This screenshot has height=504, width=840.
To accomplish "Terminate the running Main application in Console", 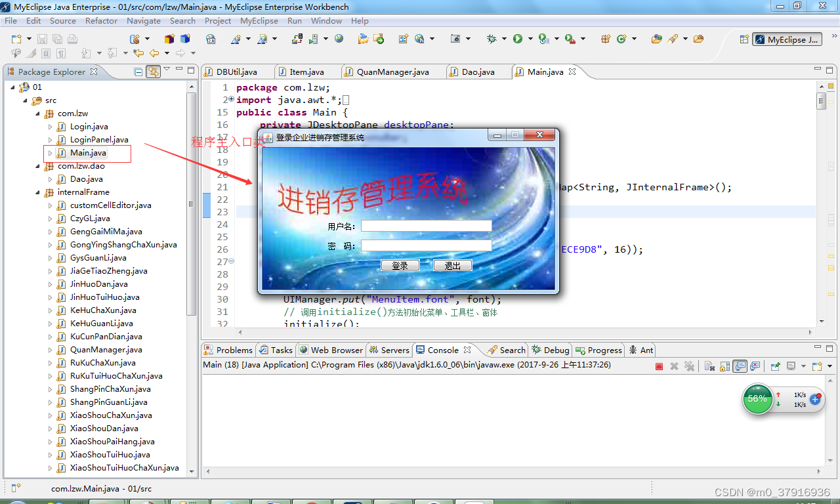I will pyautogui.click(x=660, y=366).
